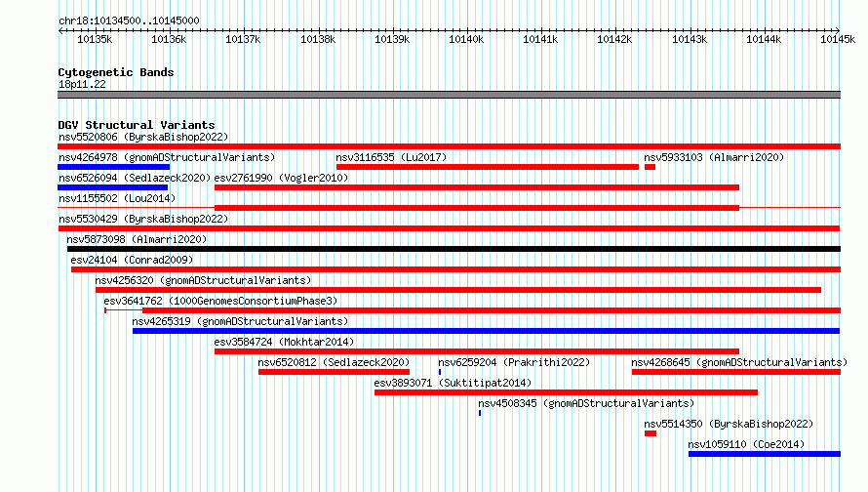Click the blue bar under nsv1059110
The image size is (868, 492).
[x=765, y=454]
